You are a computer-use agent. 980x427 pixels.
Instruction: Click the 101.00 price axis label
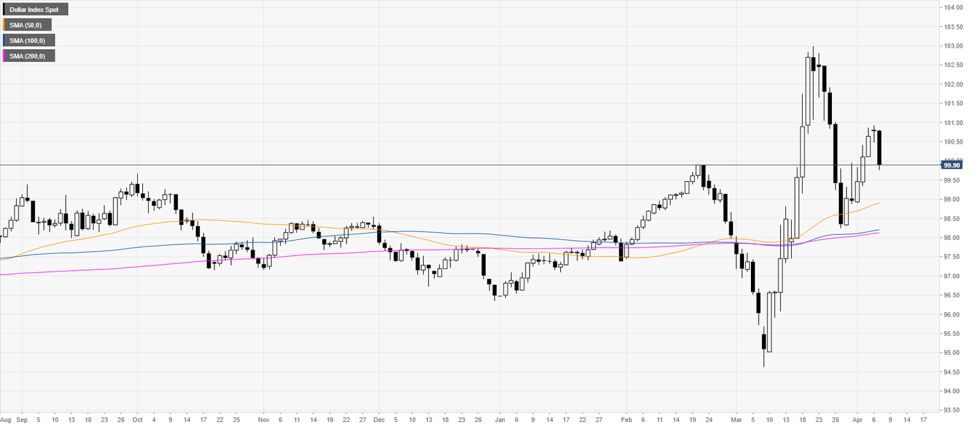coord(954,123)
